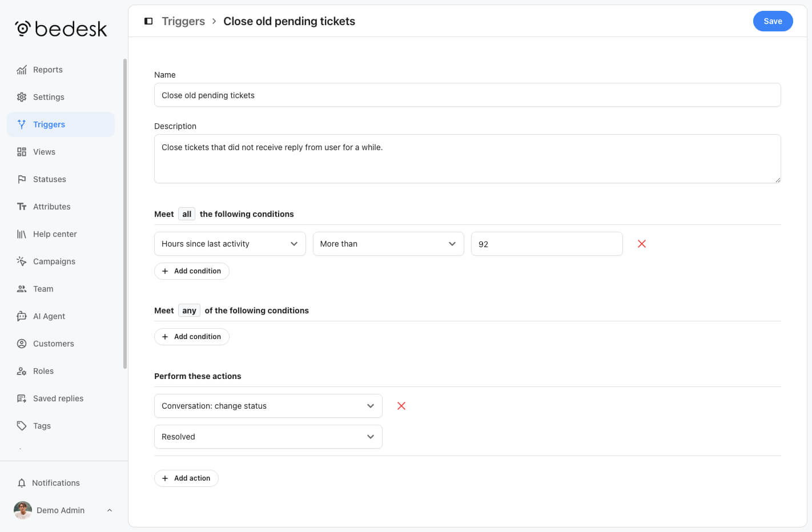Open Saved replies
This screenshot has height=532, width=812.
click(61, 398)
